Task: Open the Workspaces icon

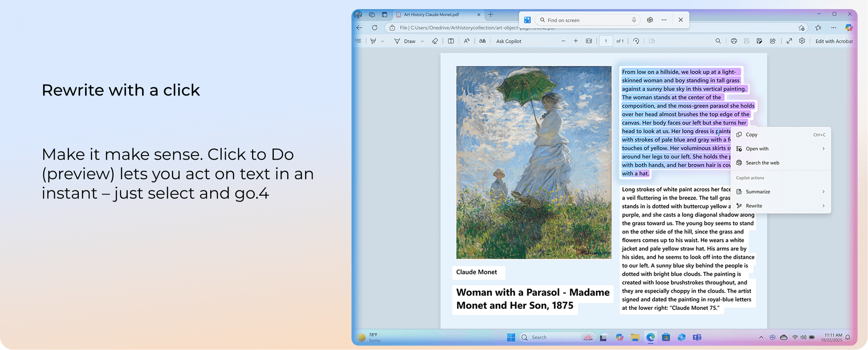Action: pyautogui.click(x=372, y=14)
